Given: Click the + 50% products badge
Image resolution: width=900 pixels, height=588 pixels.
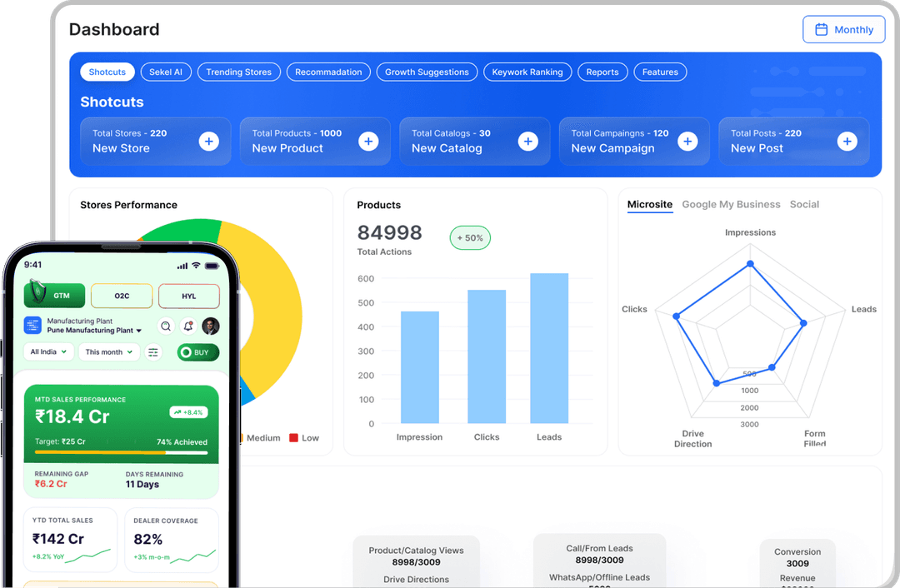Looking at the screenshot, I should 470,238.
